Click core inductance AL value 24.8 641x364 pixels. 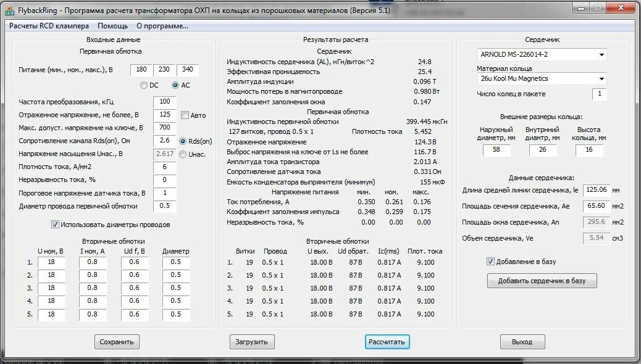click(424, 62)
